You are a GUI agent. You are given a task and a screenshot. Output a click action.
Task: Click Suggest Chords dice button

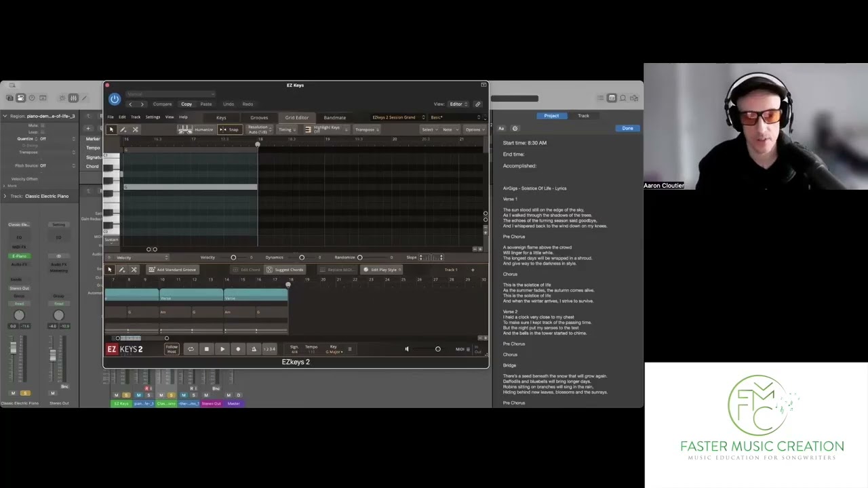point(285,270)
